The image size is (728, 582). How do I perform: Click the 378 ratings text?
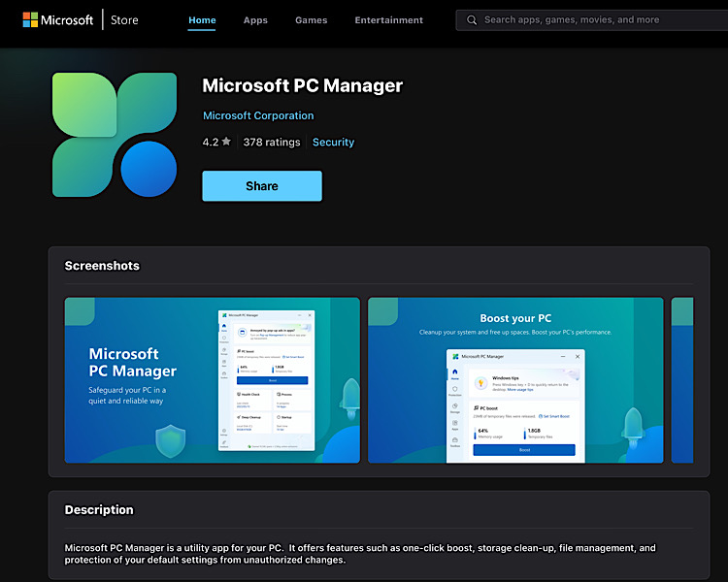point(272,142)
